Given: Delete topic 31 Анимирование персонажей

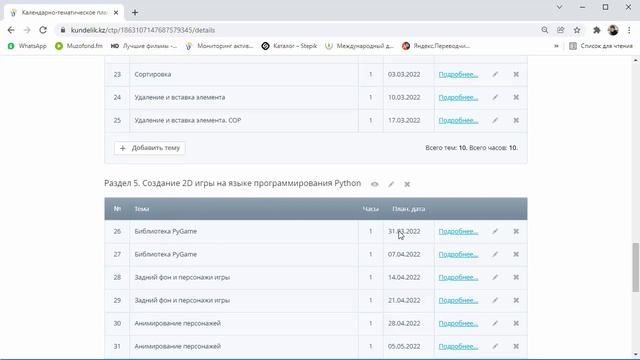Looking at the screenshot, I should point(516,346).
